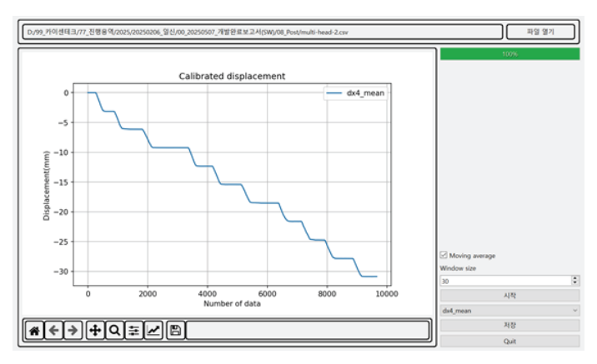The height and width of the screenshot is (364, 597).
Task: Click the Home reset-view icon
Action: [x=35, y=331]
